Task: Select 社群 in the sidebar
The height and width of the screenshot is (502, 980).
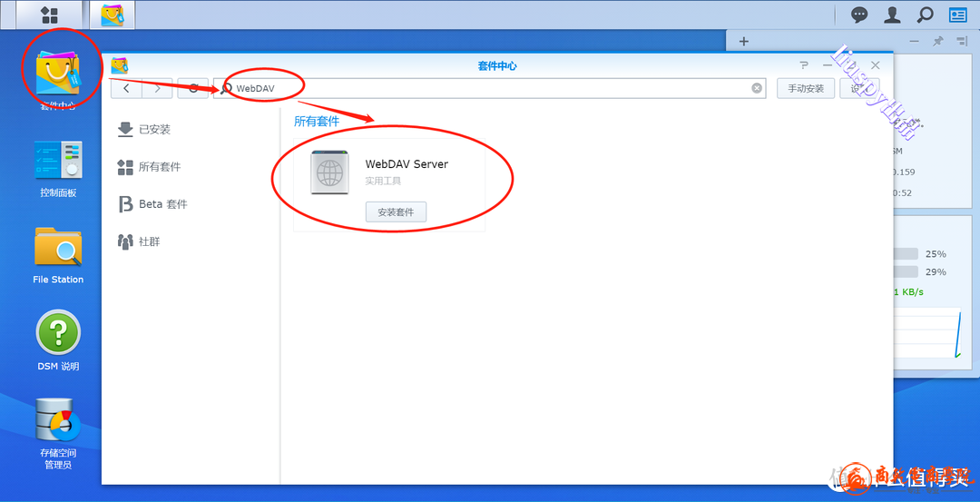Action: click(x=139, y=241)
